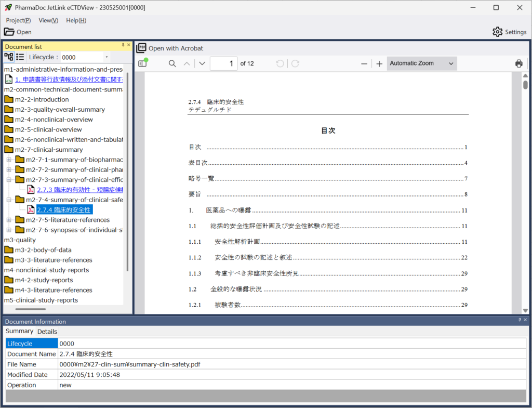Pin the Document list panel
The image size is (532, 408).
pyautogui.click(x=123, y=46)
